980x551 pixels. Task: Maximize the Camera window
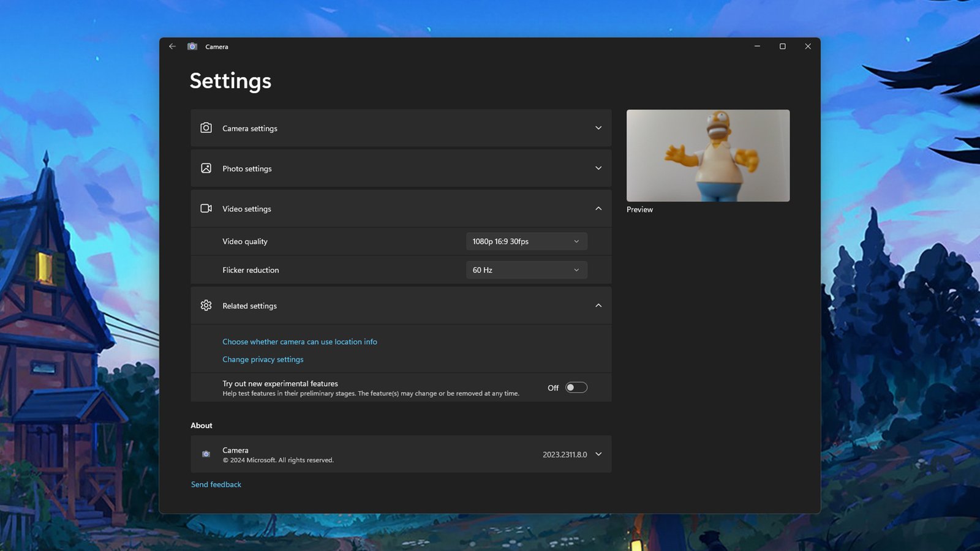tap(782, 47)
